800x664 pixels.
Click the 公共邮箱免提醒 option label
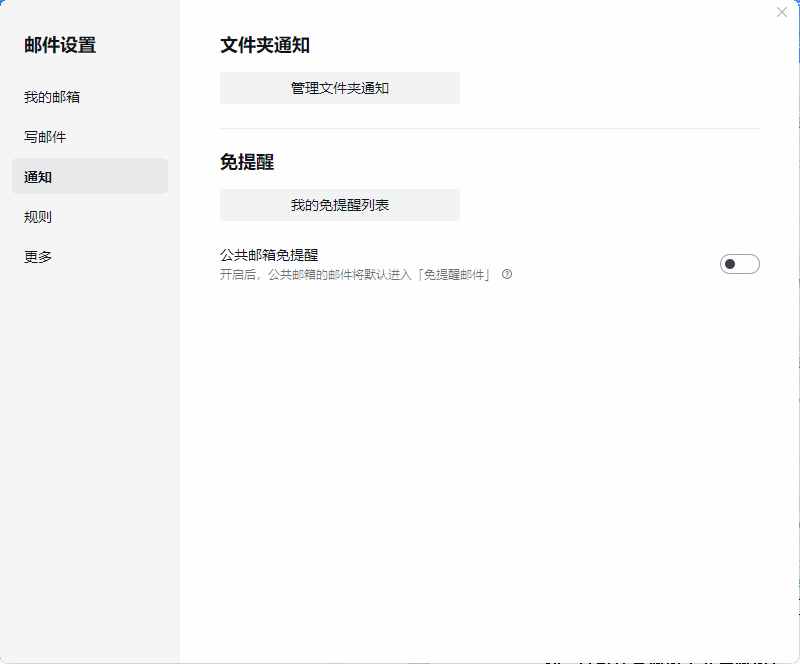pyautogui.click(x=269, y=255)
